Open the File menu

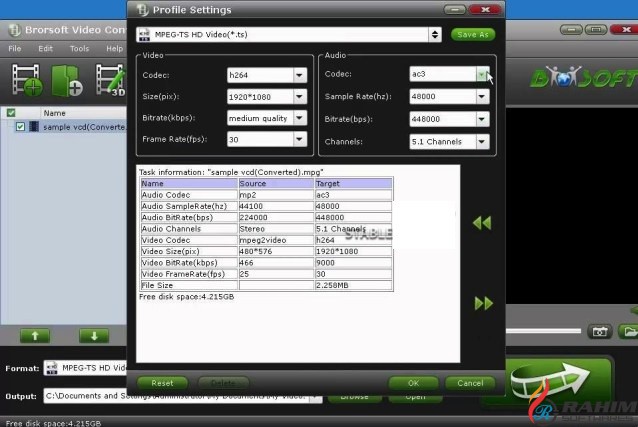[15, 48]
